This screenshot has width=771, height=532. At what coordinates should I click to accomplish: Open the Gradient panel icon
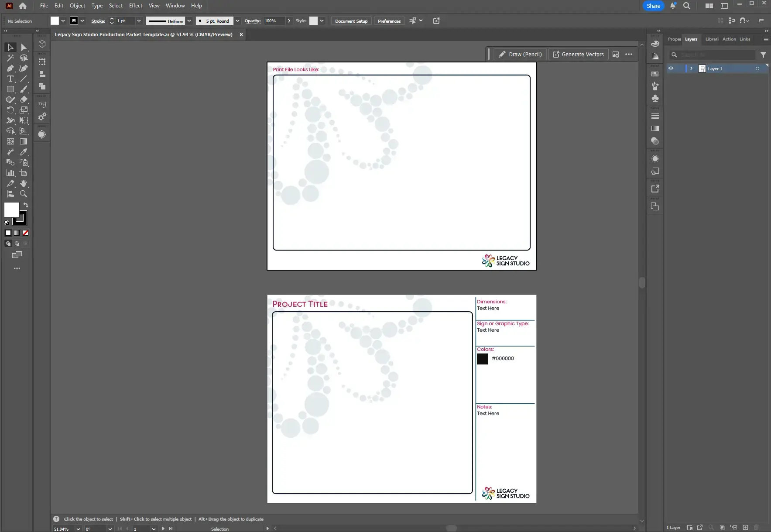coord(655,128)
